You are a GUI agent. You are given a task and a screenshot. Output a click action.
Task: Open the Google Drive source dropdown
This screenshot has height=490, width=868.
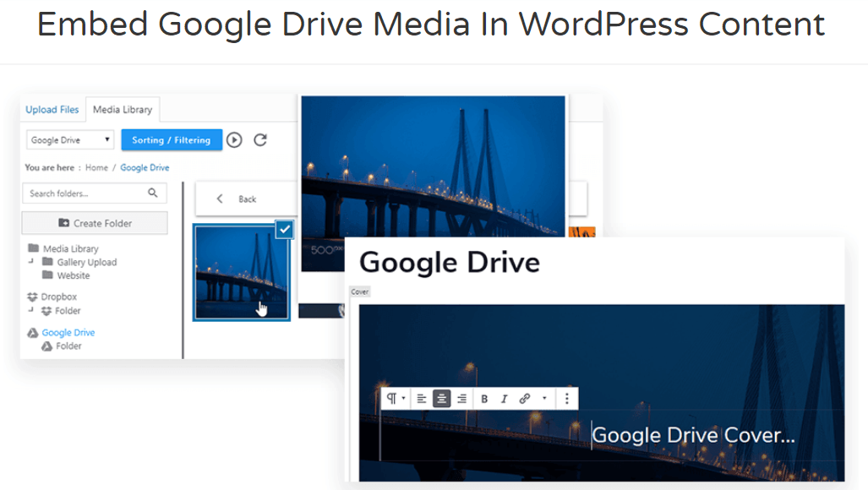70,140
